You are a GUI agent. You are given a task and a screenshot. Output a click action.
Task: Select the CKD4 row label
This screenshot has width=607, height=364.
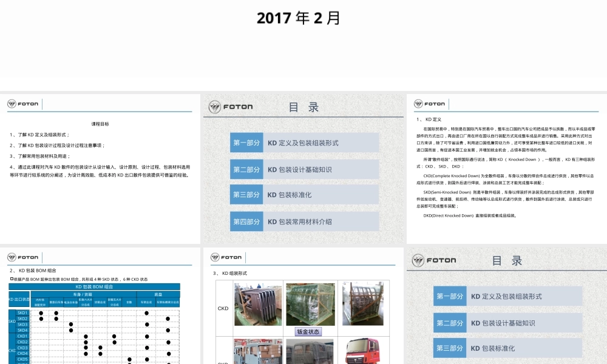(x=22, y=354)
